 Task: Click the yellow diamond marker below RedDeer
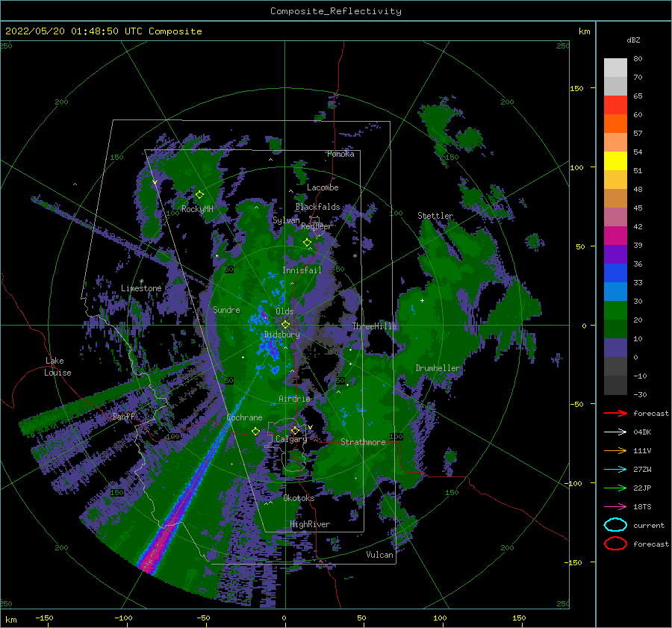(307, 242)
